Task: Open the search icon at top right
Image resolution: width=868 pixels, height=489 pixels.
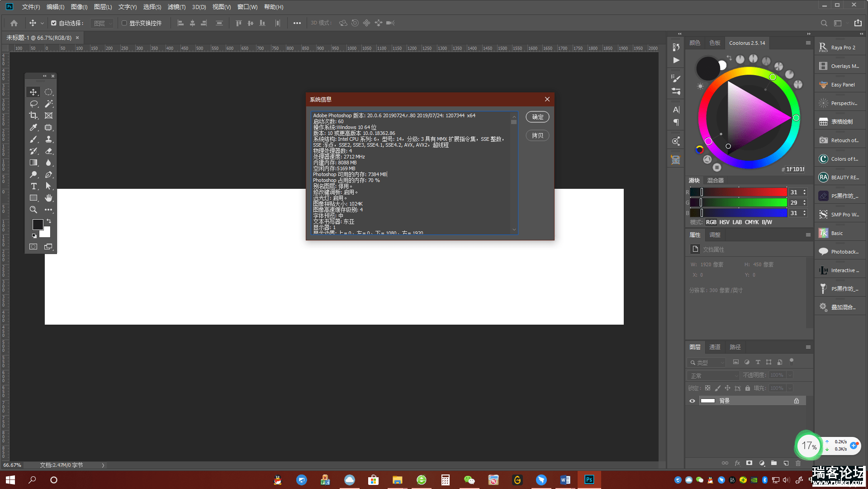Action: [824, 23]
